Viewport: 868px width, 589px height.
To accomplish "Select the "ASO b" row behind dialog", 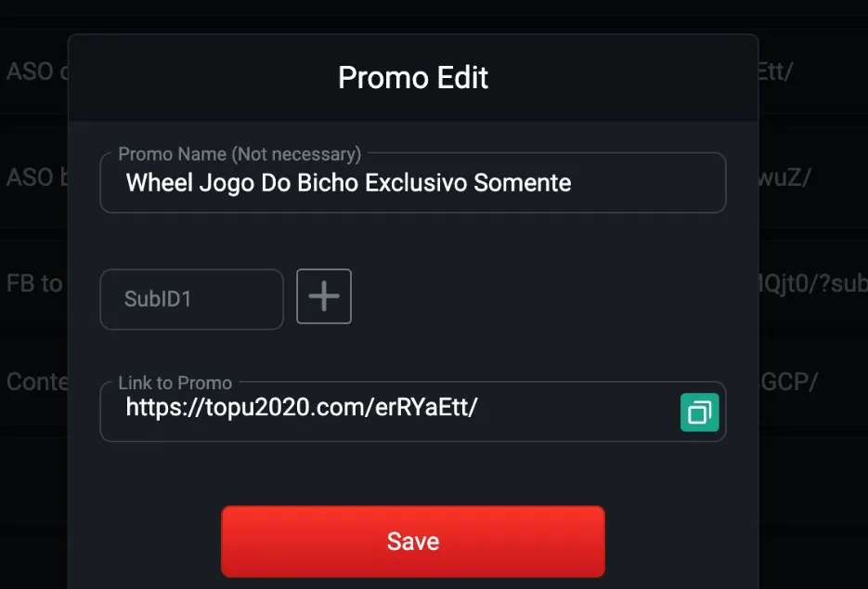I will (33, 177).
